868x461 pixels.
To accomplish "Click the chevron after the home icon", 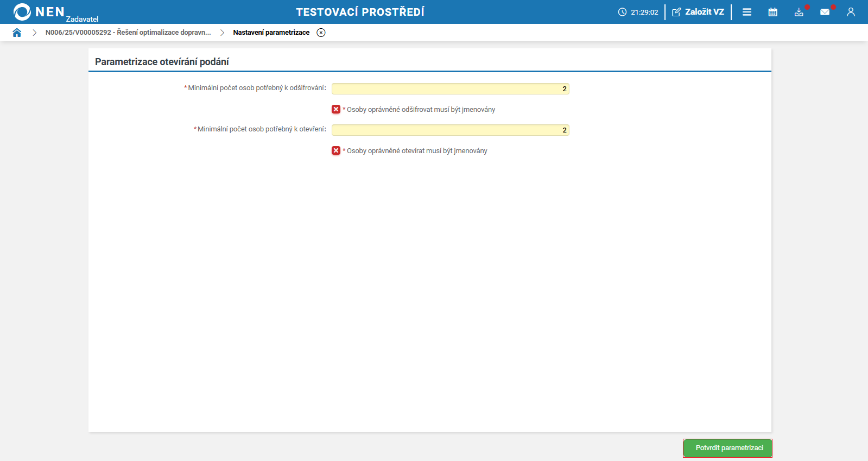I will (x=34, y=33).
